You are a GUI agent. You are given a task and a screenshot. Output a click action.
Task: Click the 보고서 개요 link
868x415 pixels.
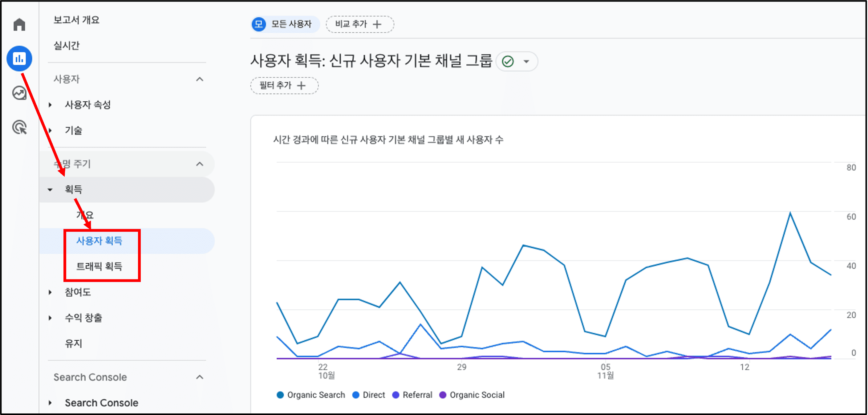pyautogui.click(x=76, y=20)
